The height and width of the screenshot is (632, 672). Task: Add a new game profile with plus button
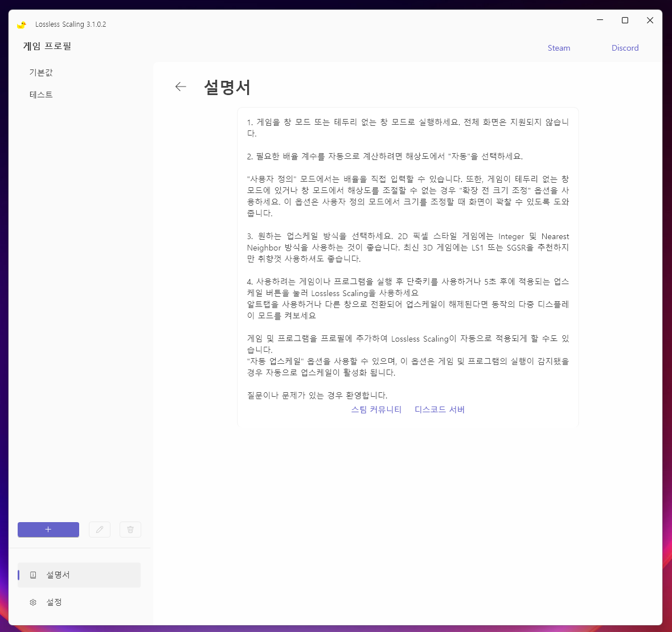48,530
